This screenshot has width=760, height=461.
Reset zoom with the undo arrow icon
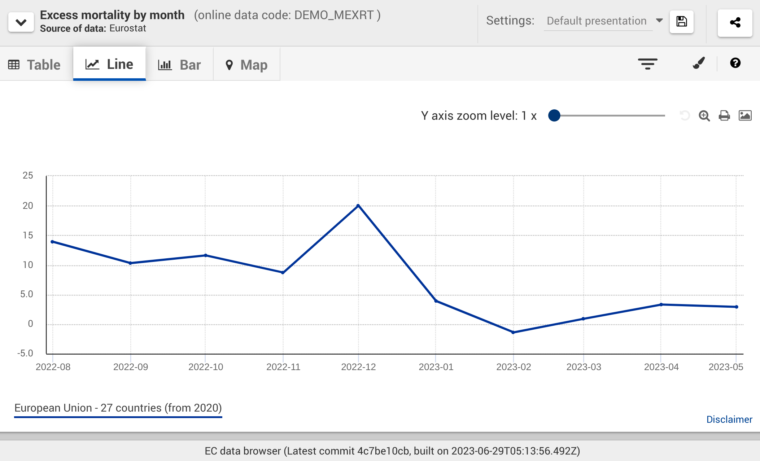tap(685, 116)
